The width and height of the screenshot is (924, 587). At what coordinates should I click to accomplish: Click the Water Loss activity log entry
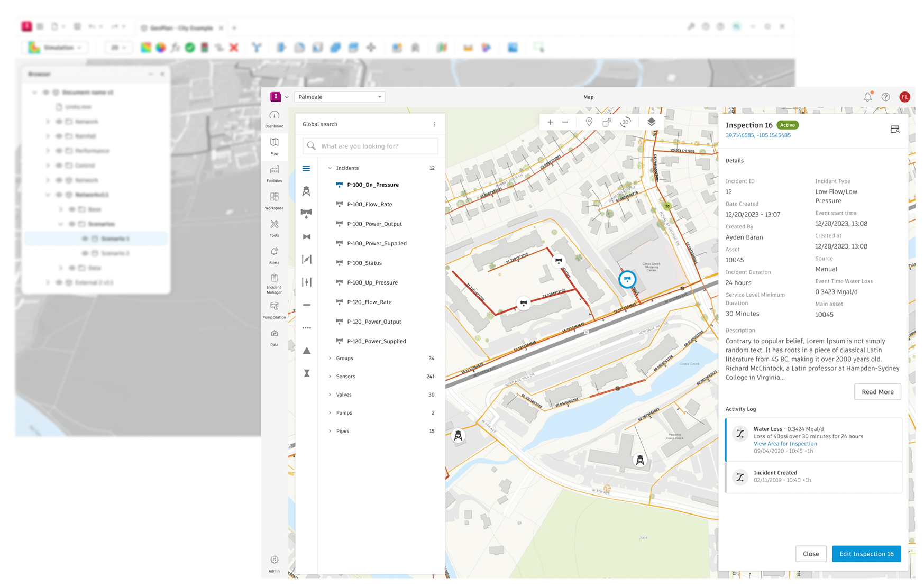point(813,440)
